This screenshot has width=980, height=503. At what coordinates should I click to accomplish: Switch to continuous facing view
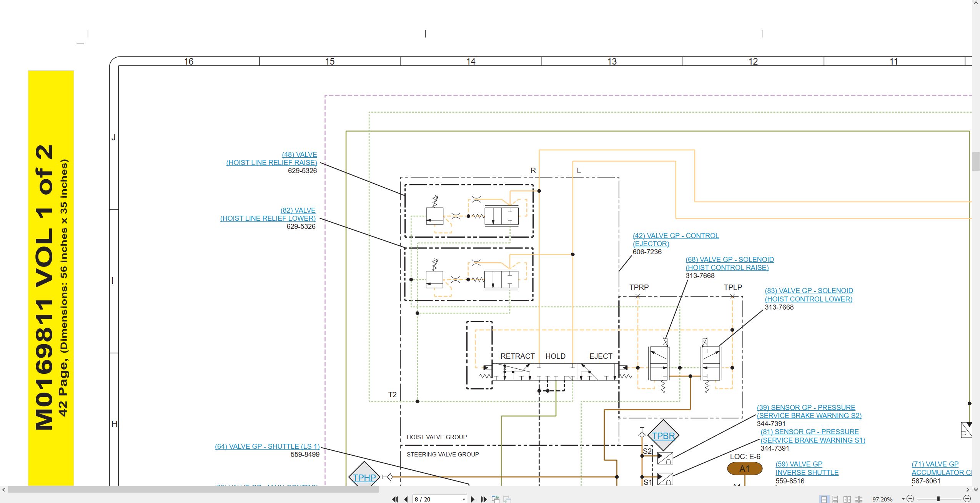[859, 499]
